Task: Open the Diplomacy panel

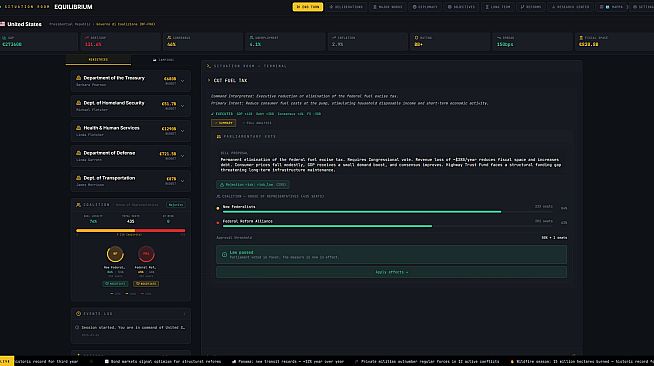Action: click(425, 7)
